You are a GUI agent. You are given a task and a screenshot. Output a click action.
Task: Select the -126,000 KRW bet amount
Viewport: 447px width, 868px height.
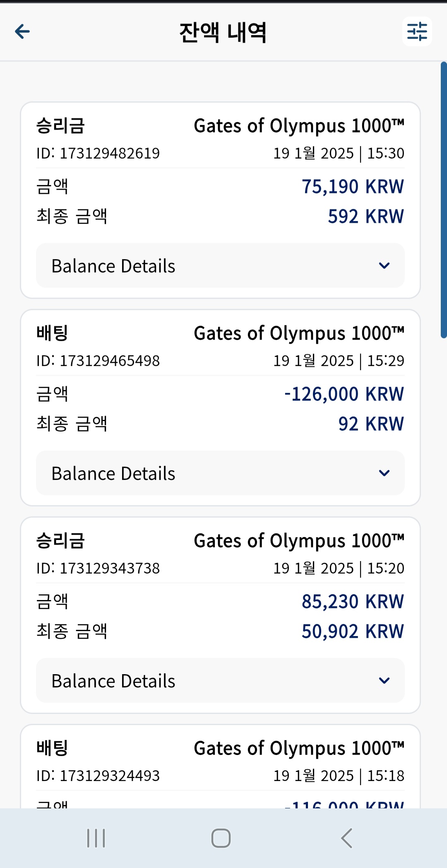(344, 394)
